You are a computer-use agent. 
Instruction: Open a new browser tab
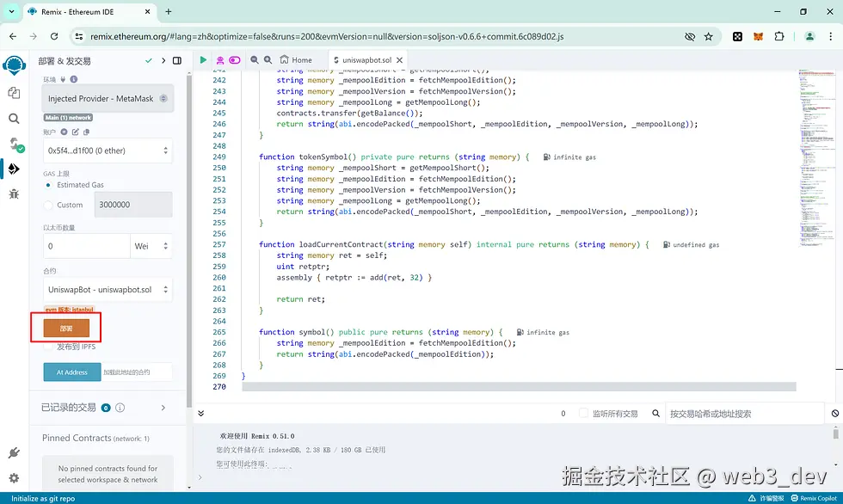[x=169, y=11]
